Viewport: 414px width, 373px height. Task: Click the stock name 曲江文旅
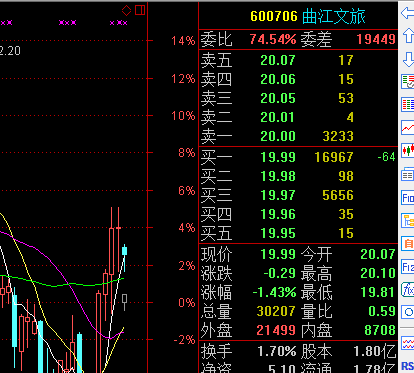(x=334, y=17)
